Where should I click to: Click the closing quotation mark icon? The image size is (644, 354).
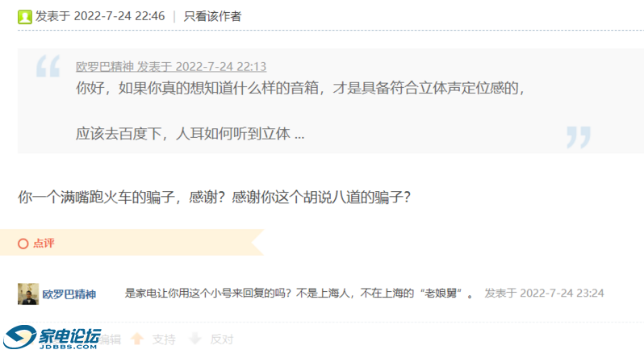coord(579,137)
